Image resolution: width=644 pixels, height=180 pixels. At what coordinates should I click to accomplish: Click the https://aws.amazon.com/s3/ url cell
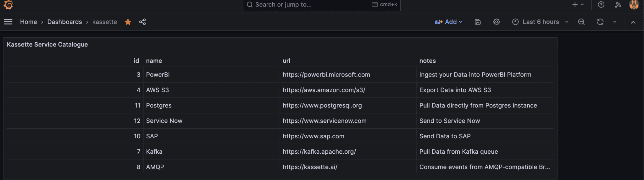point(348,90)
